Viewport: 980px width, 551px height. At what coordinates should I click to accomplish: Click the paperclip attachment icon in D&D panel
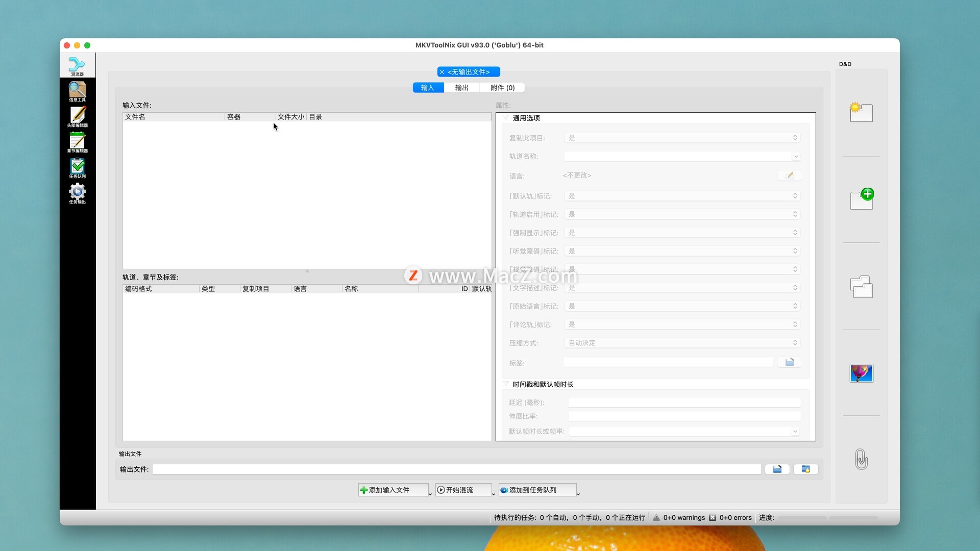(861, 459)
